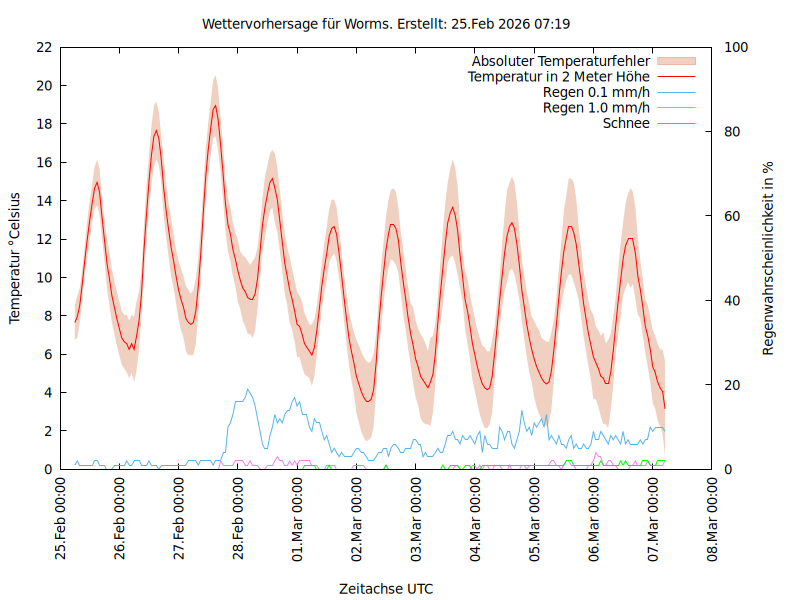Click the highest peak of the red temperature curve
800x600 pixels.
[214, 106]
